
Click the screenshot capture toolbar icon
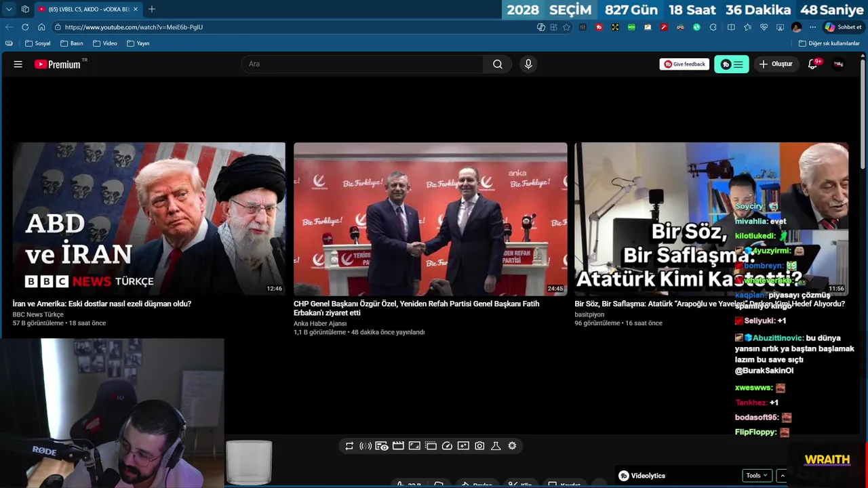click(x=780, y=27)
